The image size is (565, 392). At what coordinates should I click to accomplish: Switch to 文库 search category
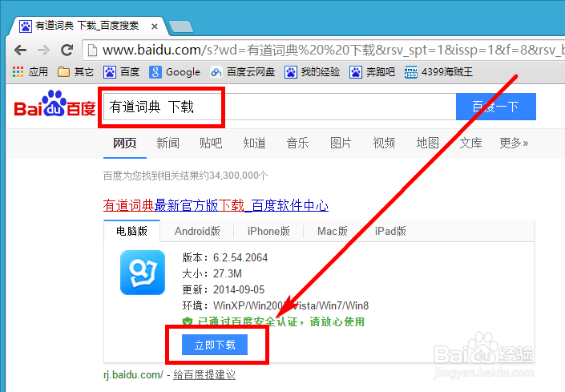[471, 143]
